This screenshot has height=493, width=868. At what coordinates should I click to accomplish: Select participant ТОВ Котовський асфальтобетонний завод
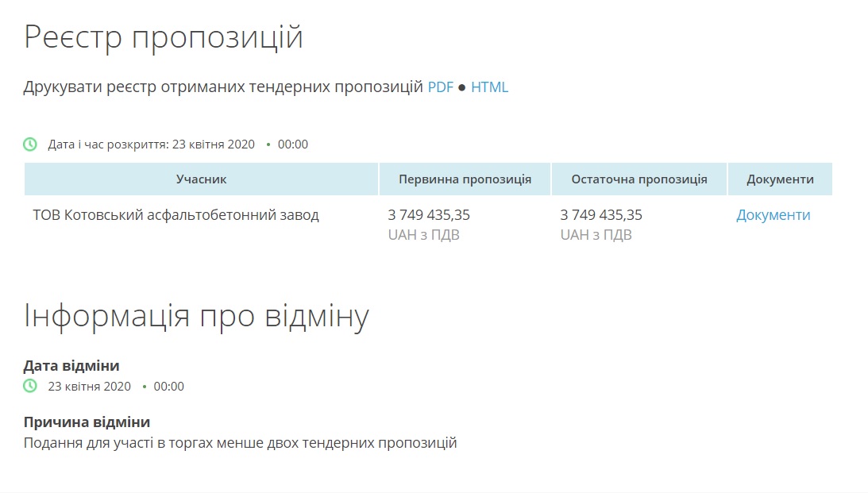[176, 215]
